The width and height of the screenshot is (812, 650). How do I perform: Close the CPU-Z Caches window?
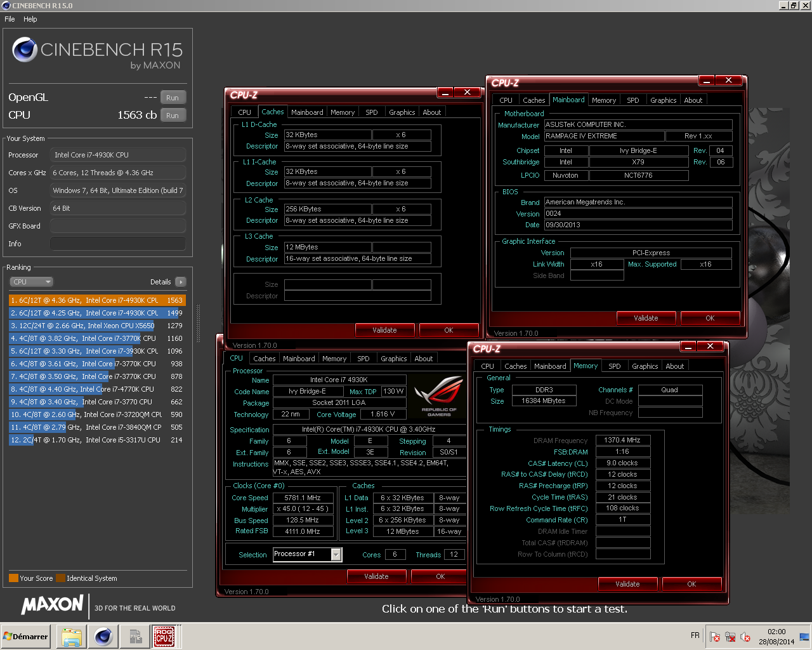[x=468, y=93]
